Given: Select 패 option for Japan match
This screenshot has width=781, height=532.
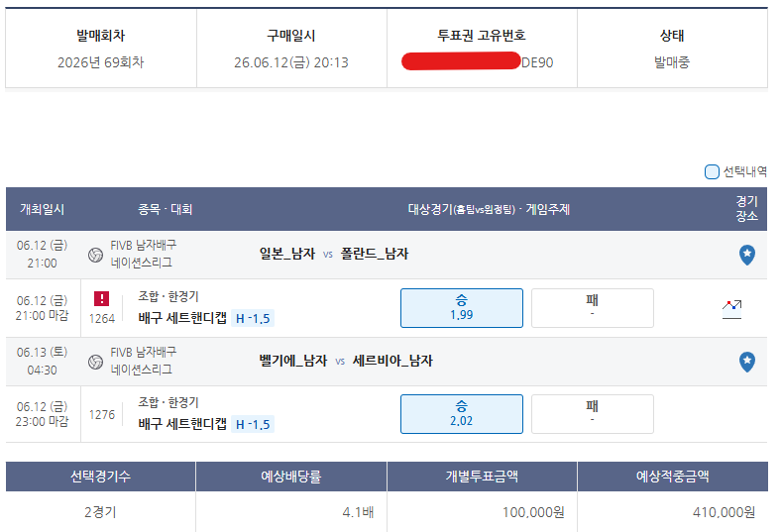Looking at the screenshot, I should click(593, 308).
